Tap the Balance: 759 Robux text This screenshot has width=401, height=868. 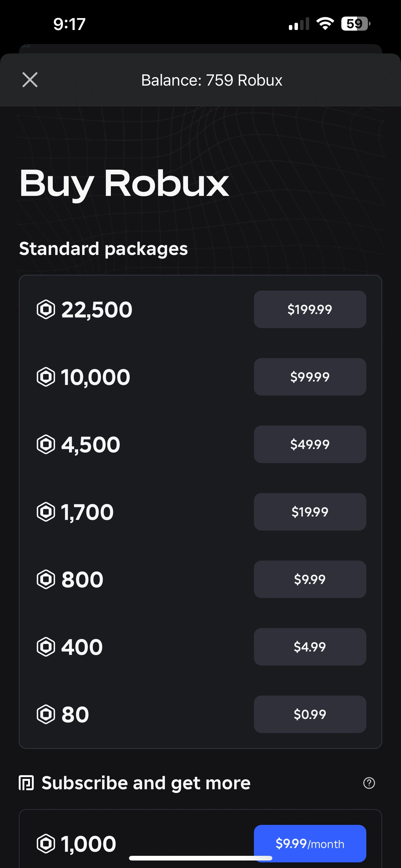[x=211, y=80]
